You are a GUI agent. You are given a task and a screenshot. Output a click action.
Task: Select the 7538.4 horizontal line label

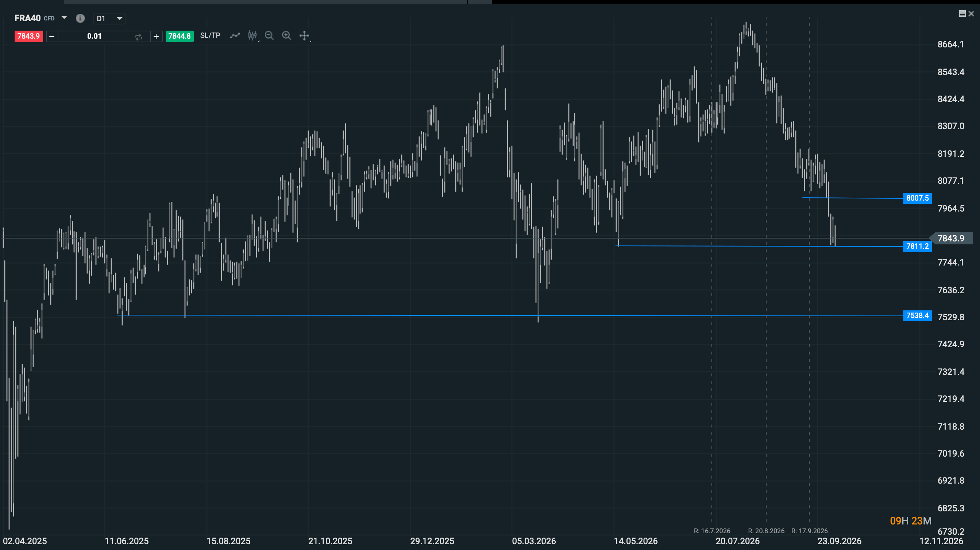tap(917, 316)
